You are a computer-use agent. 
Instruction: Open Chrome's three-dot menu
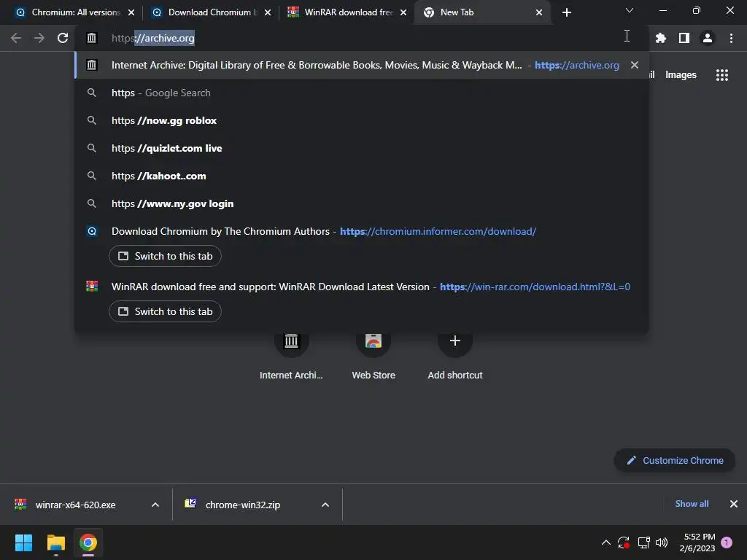(x=731, y=38)
